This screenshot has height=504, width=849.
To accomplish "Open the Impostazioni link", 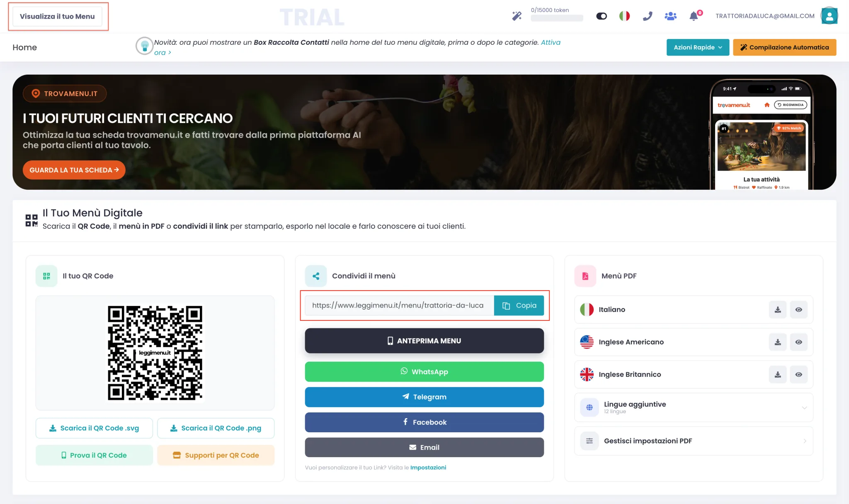I will (428, 468).
